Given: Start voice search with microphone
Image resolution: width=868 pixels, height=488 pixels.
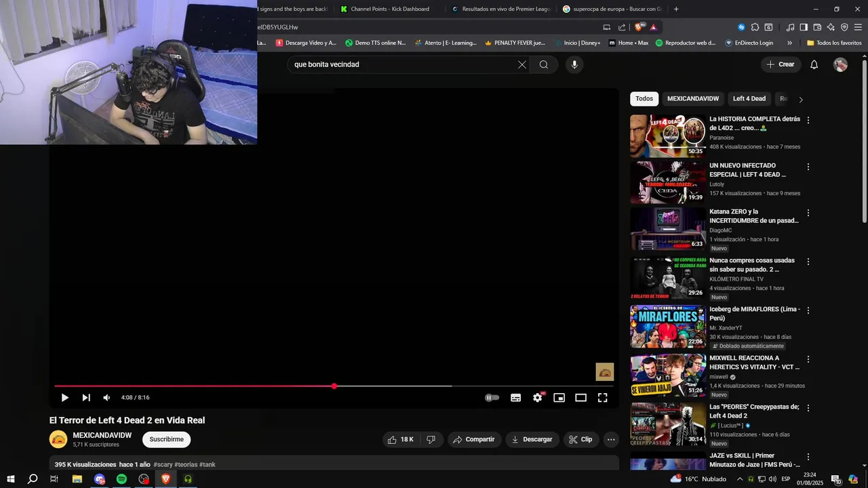Looking at the screenshot, I should point(574,64).
